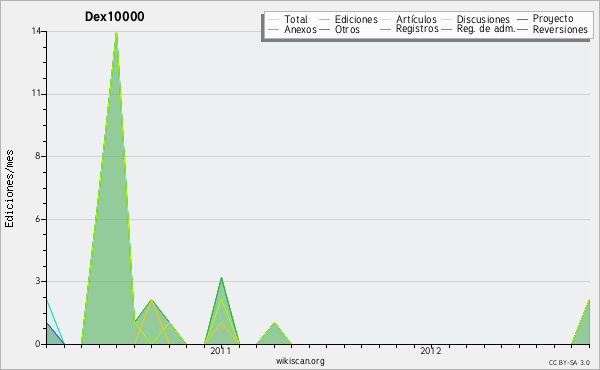
Task: Click the Ediciones legend label
Action: pos(356,19)
